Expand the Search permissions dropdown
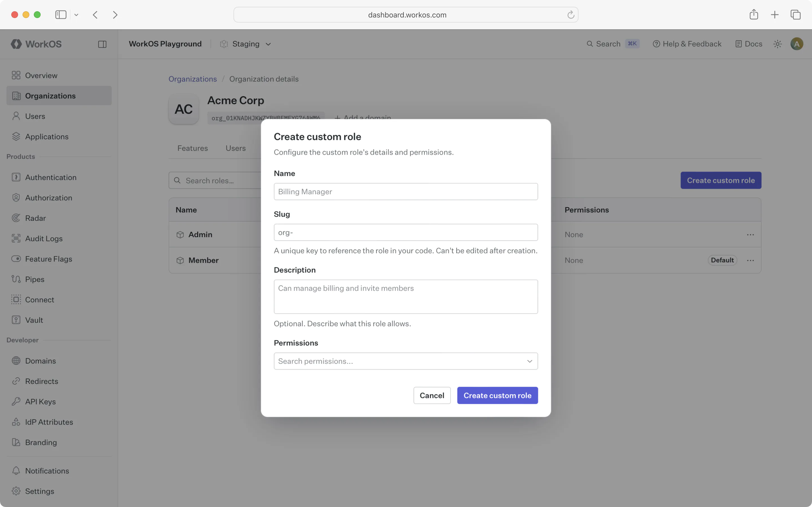This screenshot has width=812, height=507. click(x=529, y=361)
